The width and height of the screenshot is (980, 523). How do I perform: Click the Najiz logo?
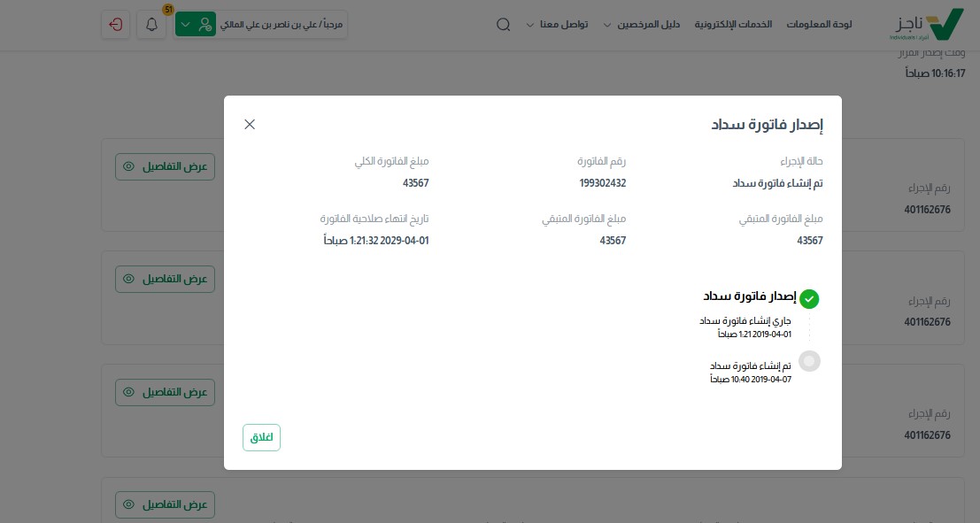coord(926,25)
